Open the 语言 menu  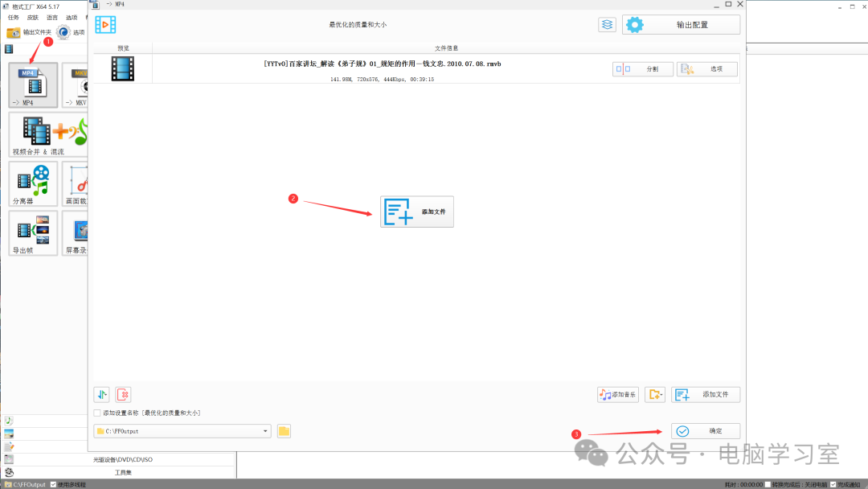click(x=52, y=18)
